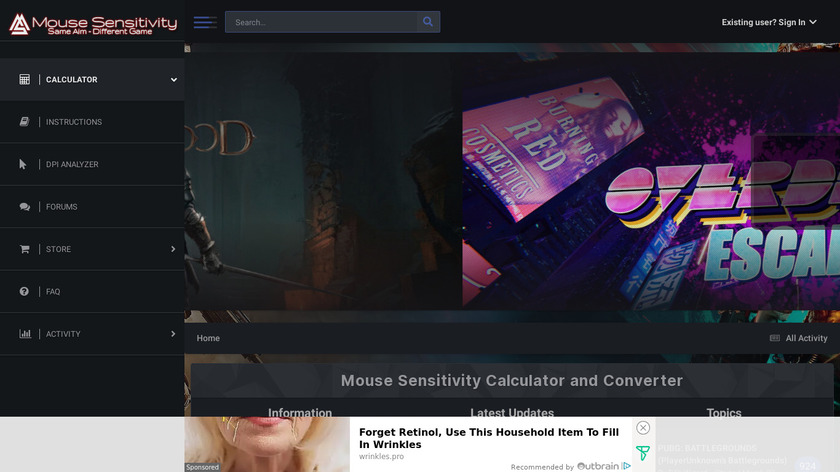Click the Forums chat bubbles icon
The height and width of the screenshot is (472, 840).
[x=25, y=207]
